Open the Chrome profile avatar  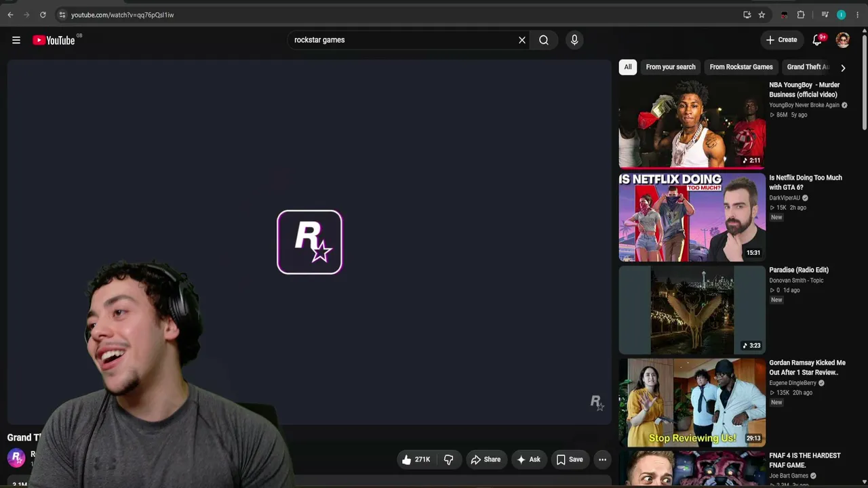841,14
